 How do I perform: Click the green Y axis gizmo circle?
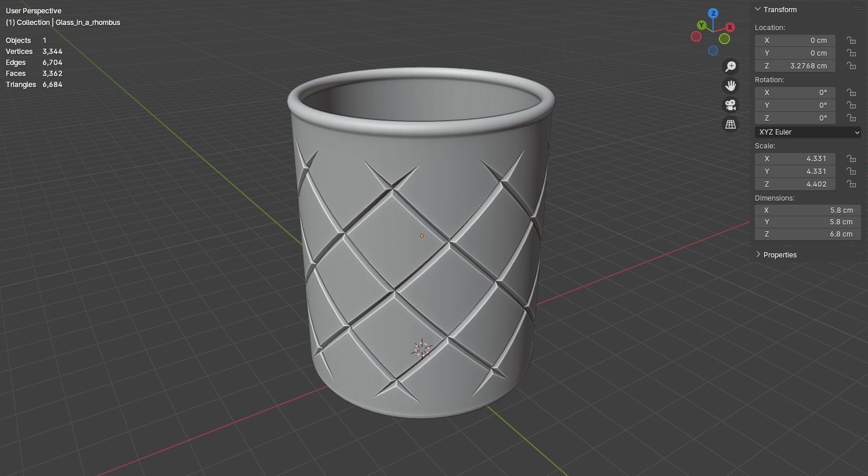tap(701, 25)
